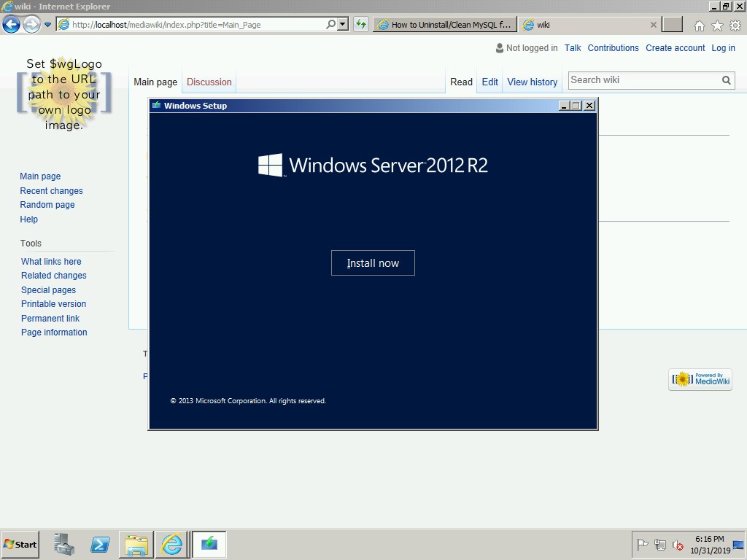Click Internet Explorer taskbar icon
747x560 pixels.
[171, 544]
